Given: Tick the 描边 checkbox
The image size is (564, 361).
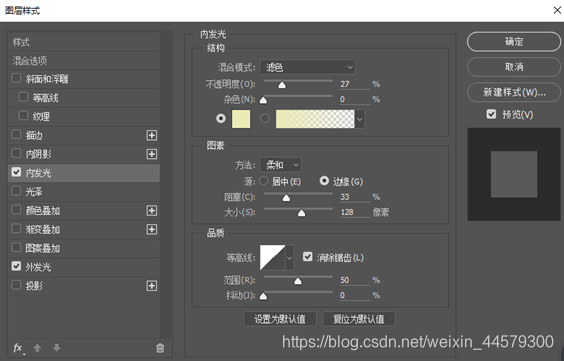Looking at the screenshot, I should [x=16, y=134].
